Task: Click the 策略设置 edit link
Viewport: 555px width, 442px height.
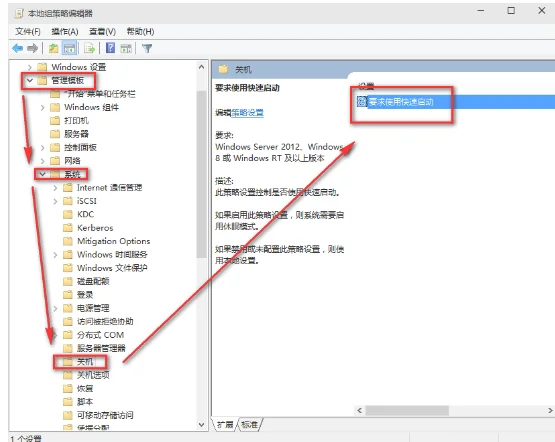Action: [247, 113]
